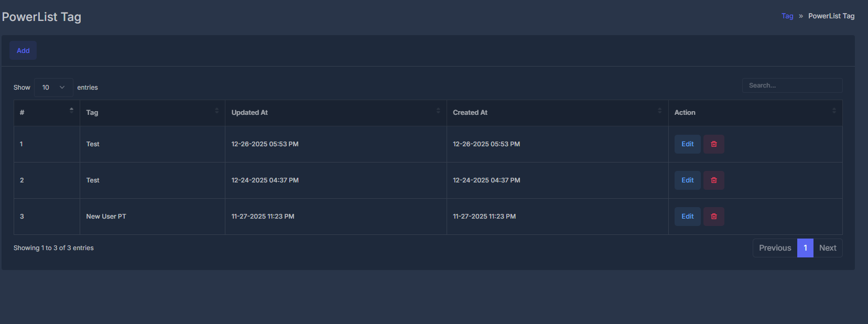Click the Add button
Screen dimensions: 868x324
[23, 50]
